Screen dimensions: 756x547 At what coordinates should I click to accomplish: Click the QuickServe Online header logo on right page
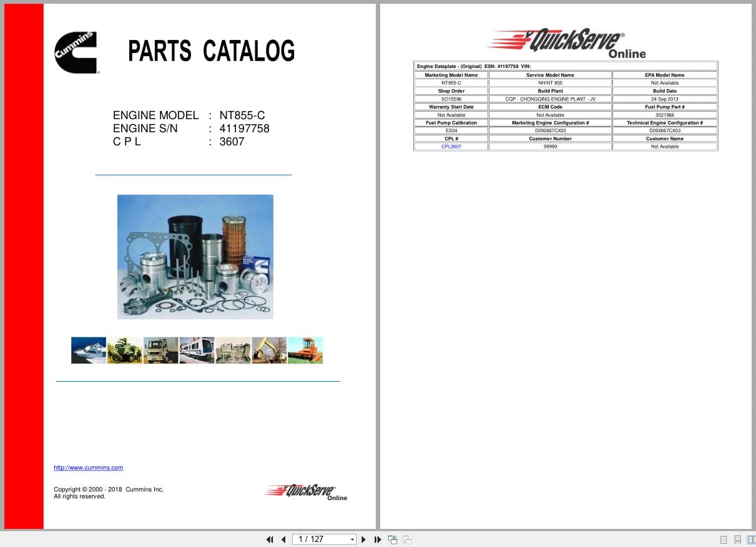coord(567,42)
